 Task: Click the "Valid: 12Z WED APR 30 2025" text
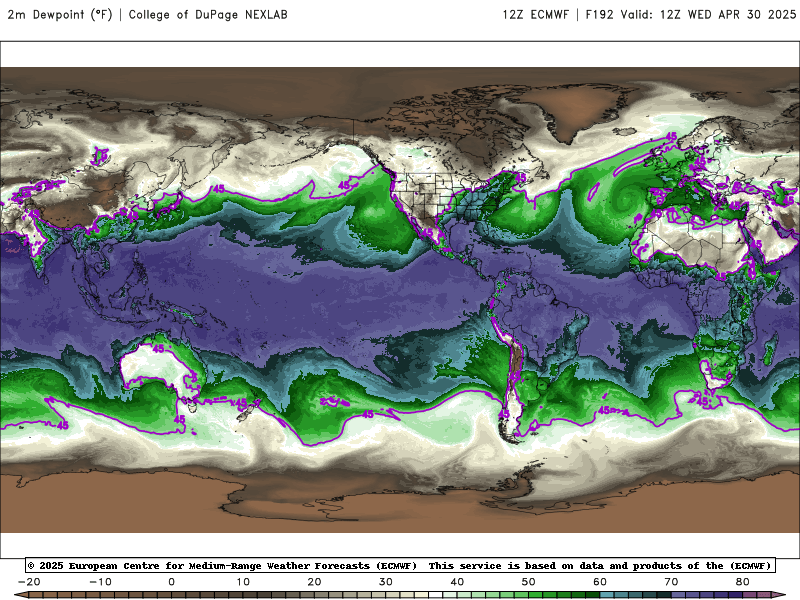tap(708, 14)
